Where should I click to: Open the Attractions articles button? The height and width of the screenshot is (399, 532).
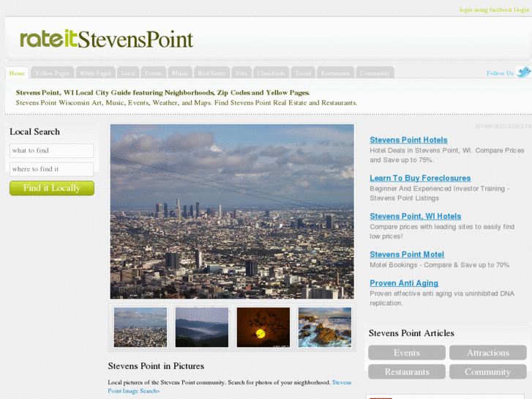pyautogui.click(x=488, y=352)
